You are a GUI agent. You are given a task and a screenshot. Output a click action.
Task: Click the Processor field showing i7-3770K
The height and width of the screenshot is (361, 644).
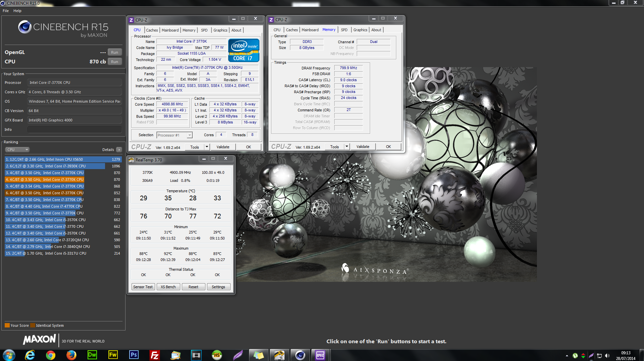pyautogui.click(x=75, y=83)
